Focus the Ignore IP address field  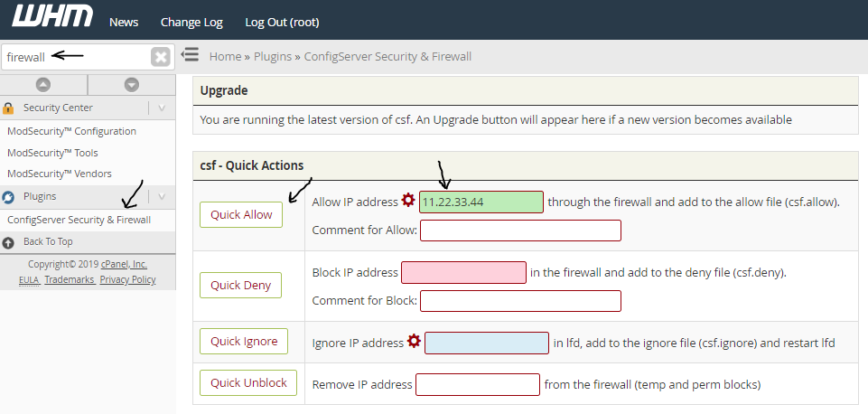(x=487, y=343)
